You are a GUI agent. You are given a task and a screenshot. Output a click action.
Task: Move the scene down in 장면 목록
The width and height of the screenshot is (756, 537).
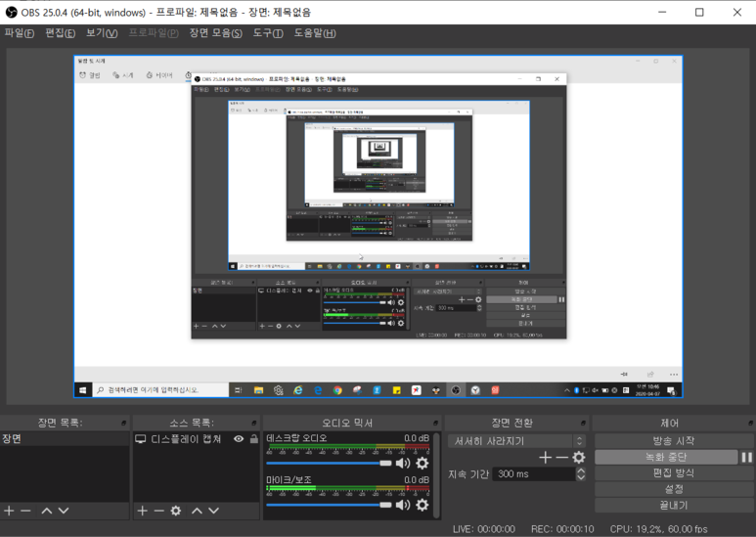pos(64,511)
